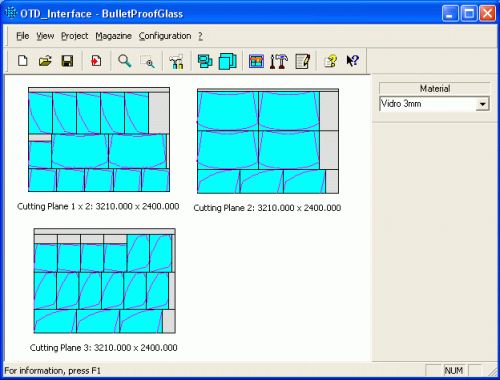
Task: Open the Configuration menu
Action: 165,36
